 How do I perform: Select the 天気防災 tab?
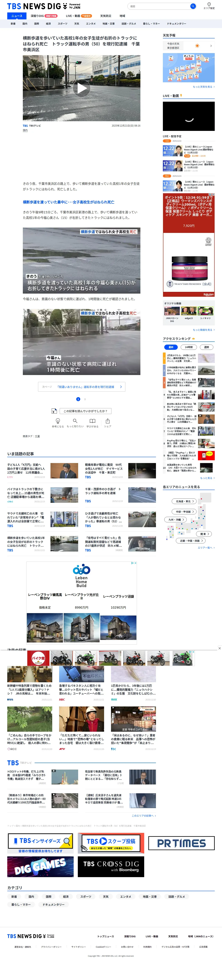pyautogui.click(x=106, y=16)
